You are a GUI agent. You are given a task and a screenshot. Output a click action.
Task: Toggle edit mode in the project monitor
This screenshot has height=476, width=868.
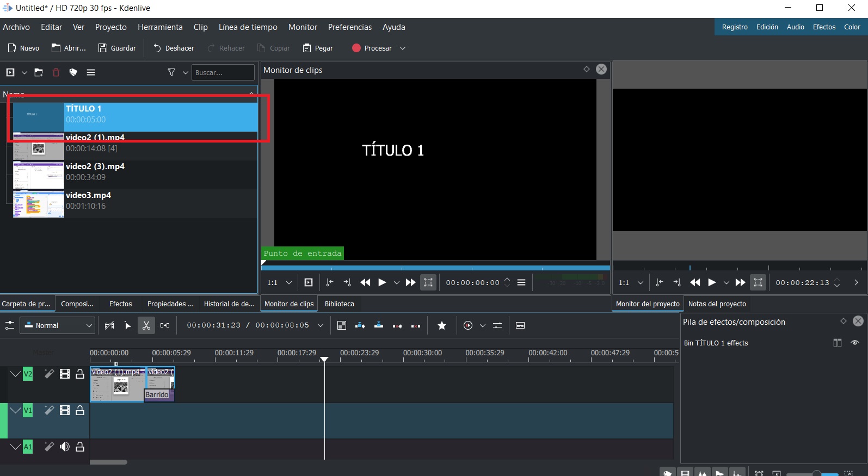click(x=758, y=282)
